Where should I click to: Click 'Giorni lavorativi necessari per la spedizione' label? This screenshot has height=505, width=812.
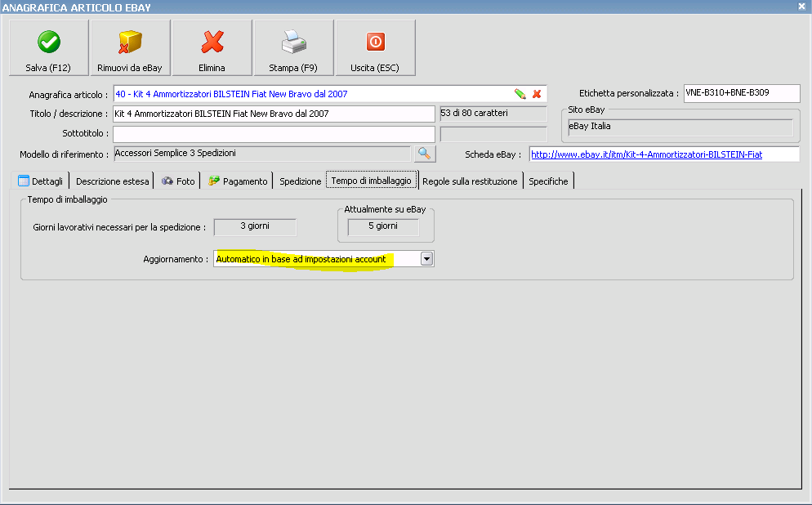click(119, 227)
